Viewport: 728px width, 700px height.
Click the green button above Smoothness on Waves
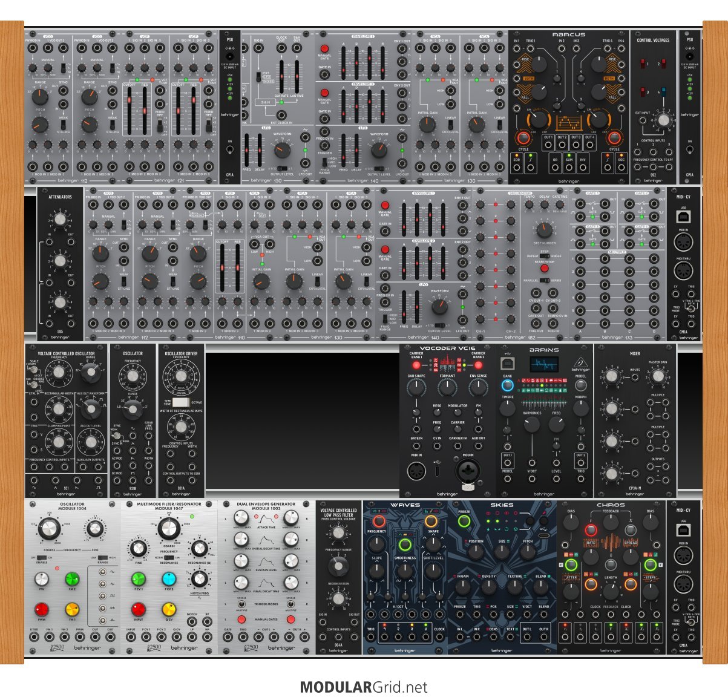405,544
